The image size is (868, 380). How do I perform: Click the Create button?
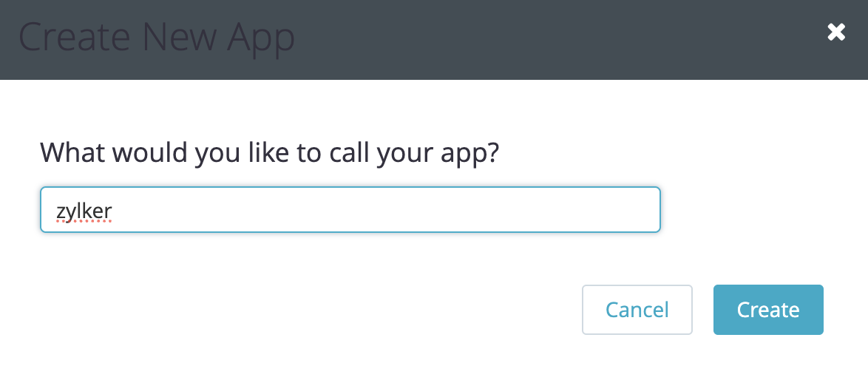pyautogui.click(x=768, y=310)
